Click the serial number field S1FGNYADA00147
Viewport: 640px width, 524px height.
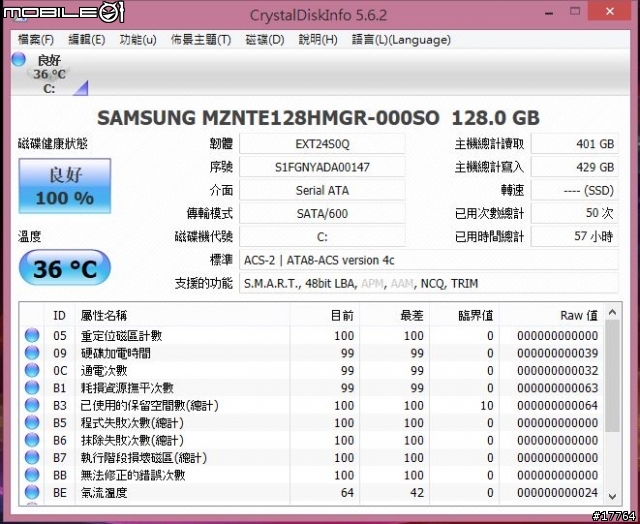(322, 167)
